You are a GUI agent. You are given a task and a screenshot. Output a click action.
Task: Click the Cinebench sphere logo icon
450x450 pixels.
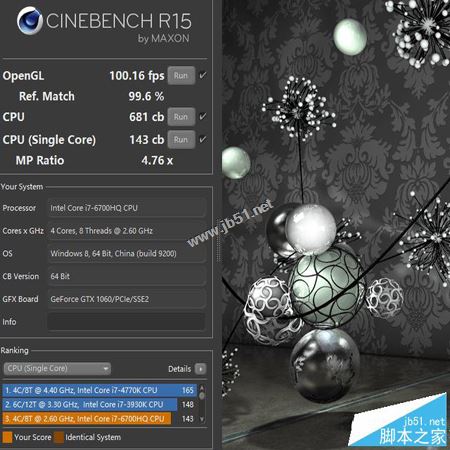tap(30, 21)
